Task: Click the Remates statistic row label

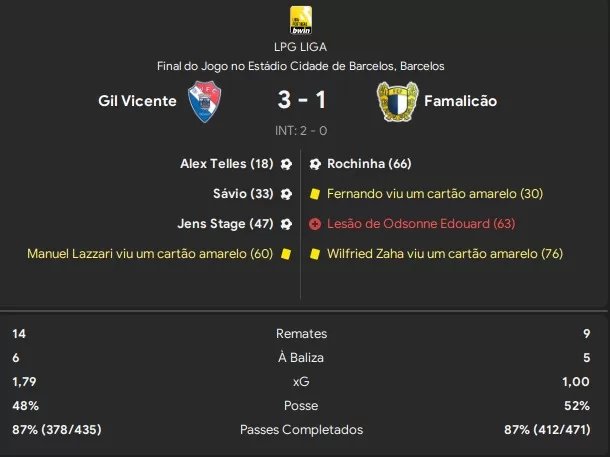Action: [301, 334]
